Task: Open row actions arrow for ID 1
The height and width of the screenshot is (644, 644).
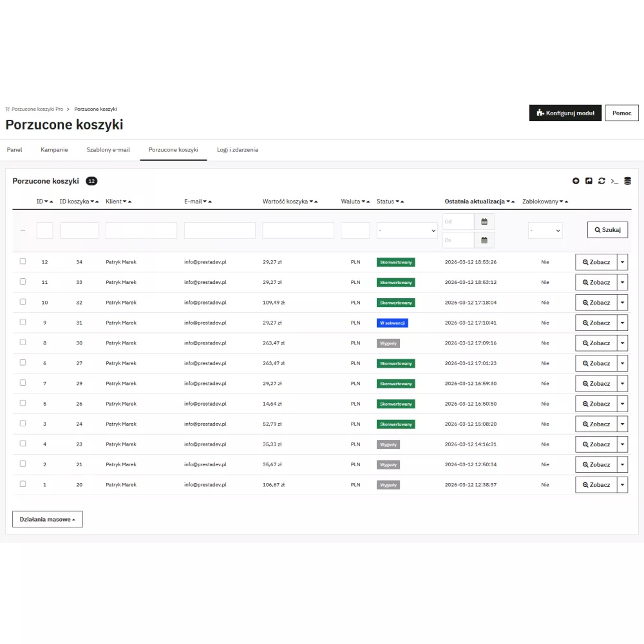Action: (x=622, y=485)
